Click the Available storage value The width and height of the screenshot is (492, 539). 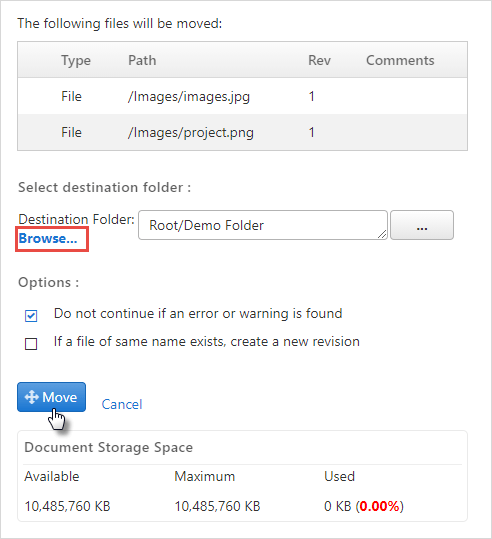click(x=67, y=506)
